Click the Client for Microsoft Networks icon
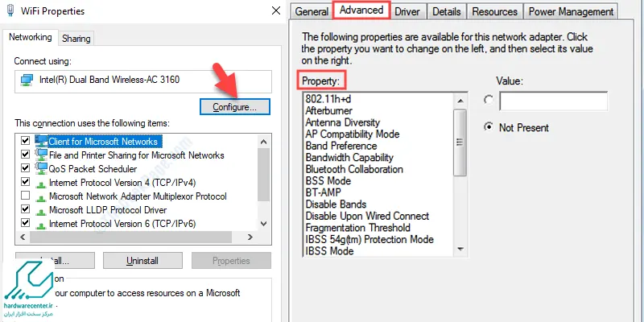The width and height of the screenshot is (644, 322). pyautogui.click(x=41, y=142)
